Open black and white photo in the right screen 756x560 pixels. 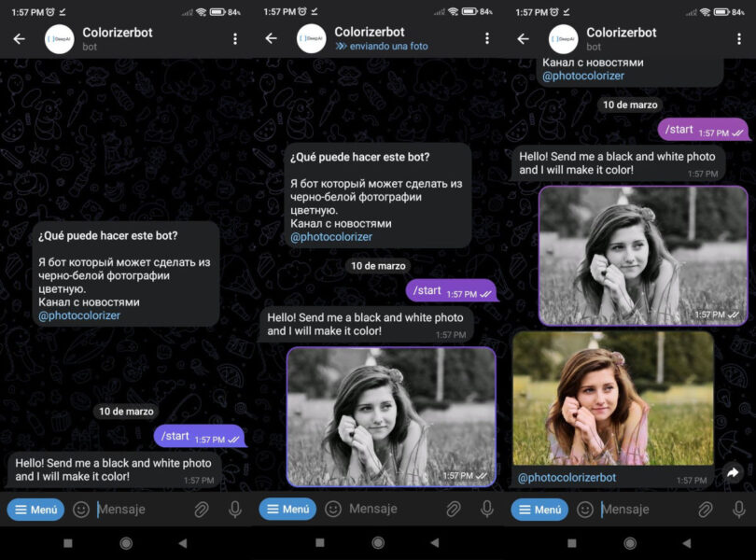643,256
